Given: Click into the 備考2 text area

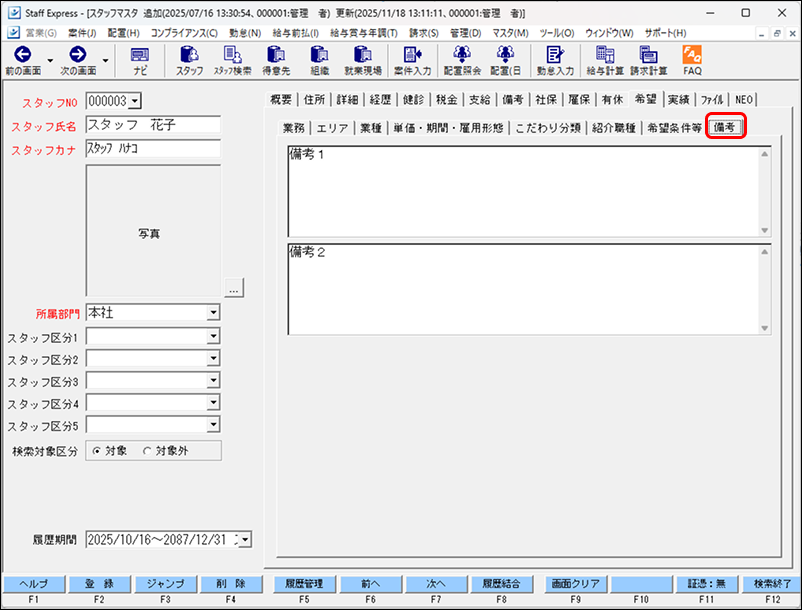Looking at the screenshot, I should [x=520, y=290].
